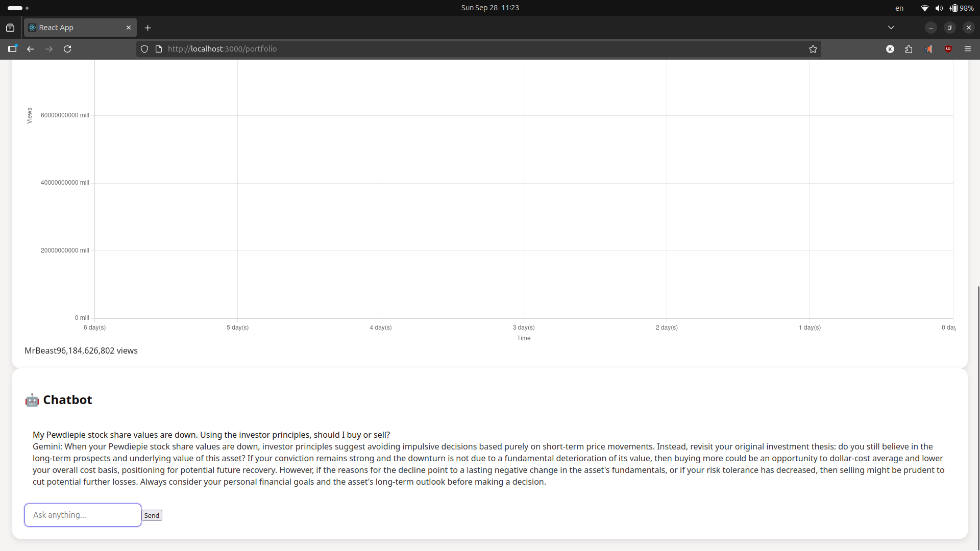Expand the list all tabs chevron
The width and height of the screenshot is (980, 551).
(891, 28)
